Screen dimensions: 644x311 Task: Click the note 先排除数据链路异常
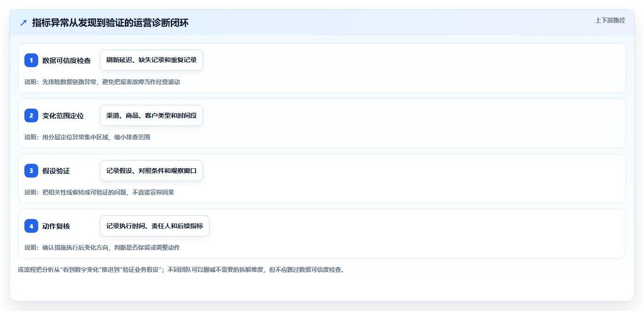click(x=70, y=82)
